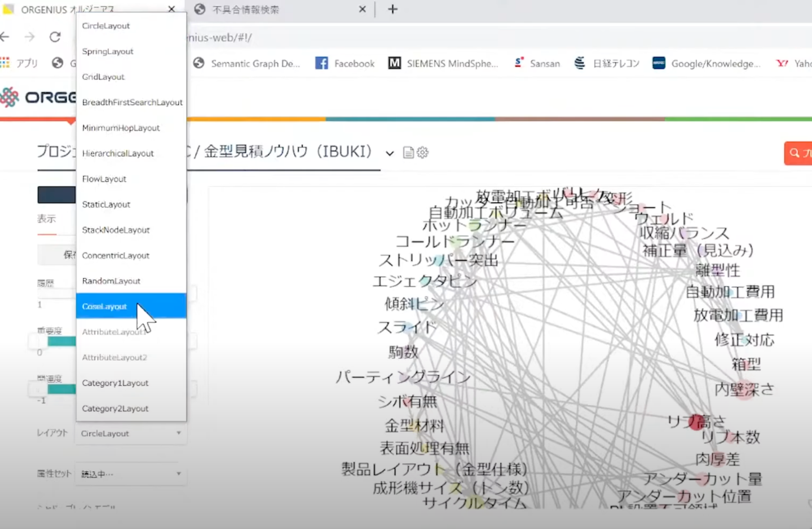Screen dimensions: 812x529
Task: Open the Semantic Graph De... bookmark
Action: point(246,64)
